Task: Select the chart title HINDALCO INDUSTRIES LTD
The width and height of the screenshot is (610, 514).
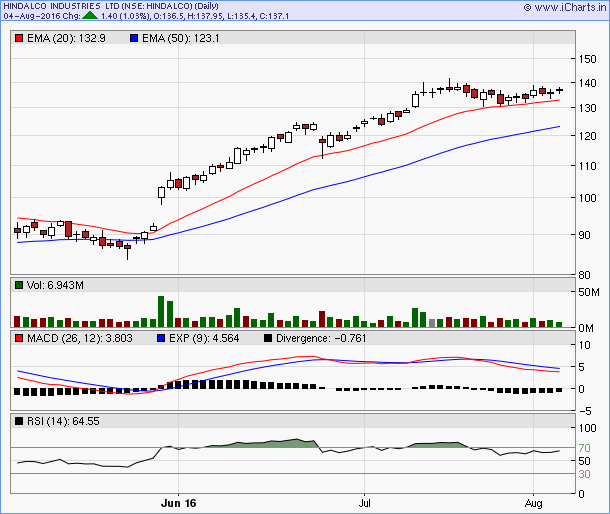Action: pyautogui.click(x=61, y=6)
